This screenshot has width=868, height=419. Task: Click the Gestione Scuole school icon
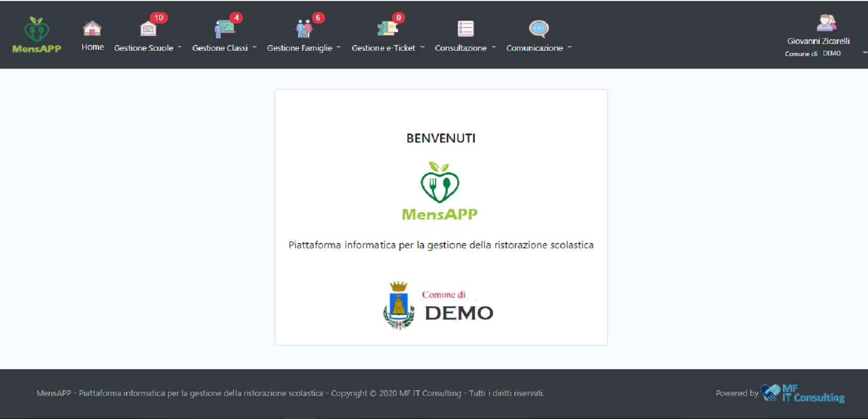coord(148,29)
